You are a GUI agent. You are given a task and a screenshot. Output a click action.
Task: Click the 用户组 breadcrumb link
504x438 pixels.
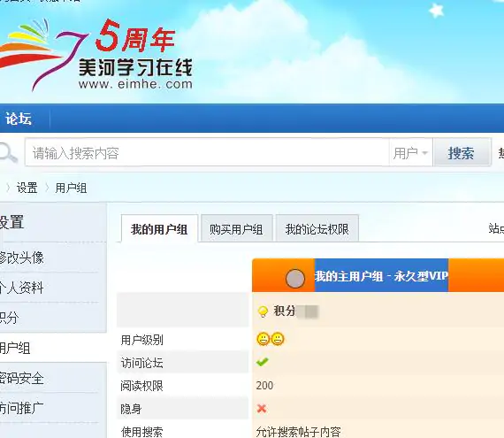coord(71,188)
